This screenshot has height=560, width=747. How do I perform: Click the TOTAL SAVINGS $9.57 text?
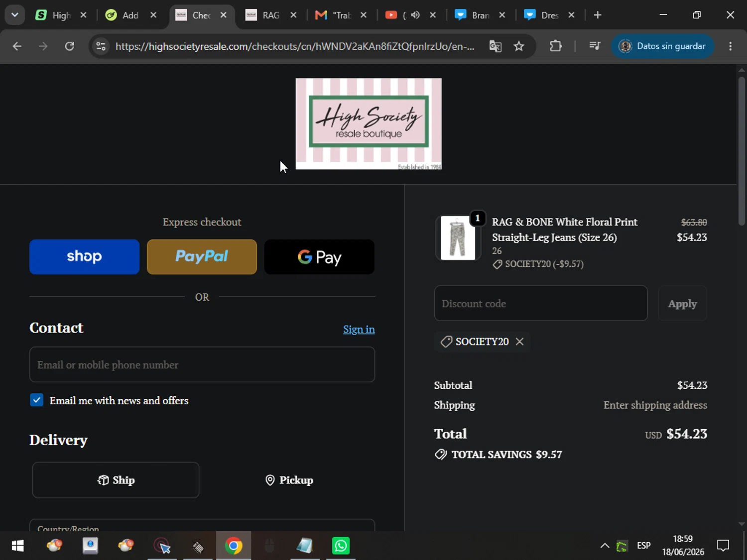506,454
